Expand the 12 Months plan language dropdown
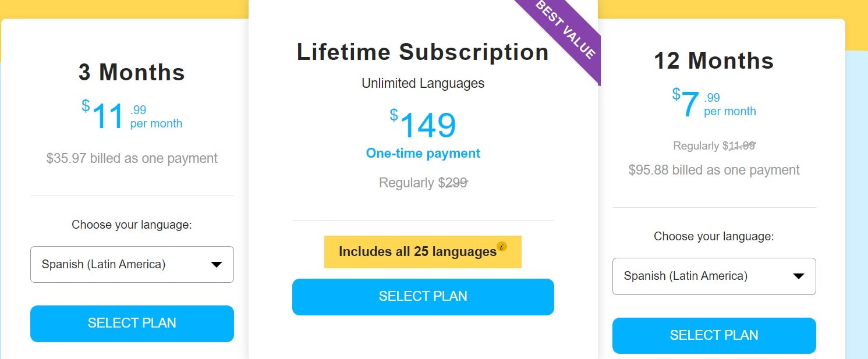Image resolution: width=868 pixels, height=359 pixels. [x=714, y=276]
